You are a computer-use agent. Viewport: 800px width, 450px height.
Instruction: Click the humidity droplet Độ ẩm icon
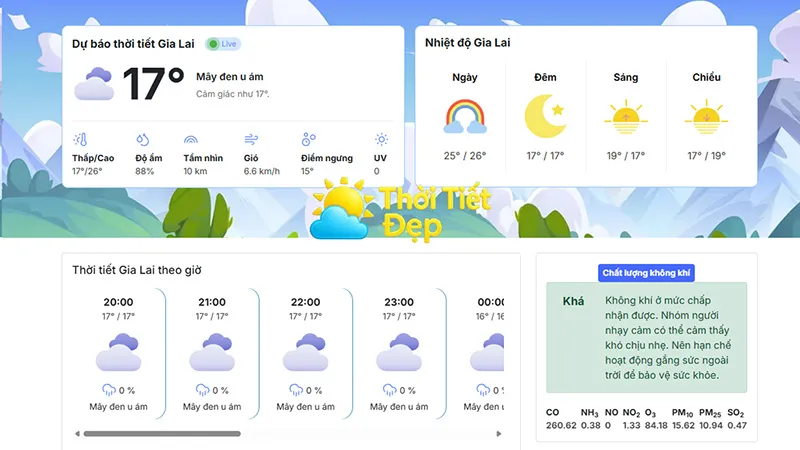click(143, 140)
